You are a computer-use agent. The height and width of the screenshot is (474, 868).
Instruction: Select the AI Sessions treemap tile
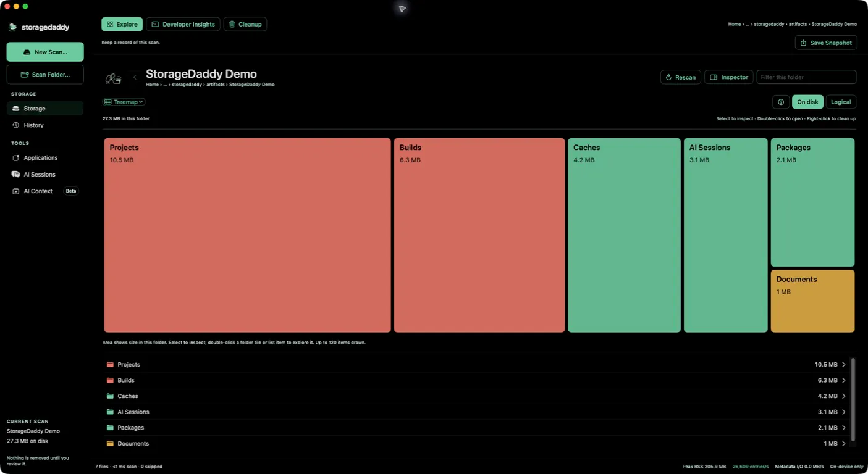pos(726,235)
